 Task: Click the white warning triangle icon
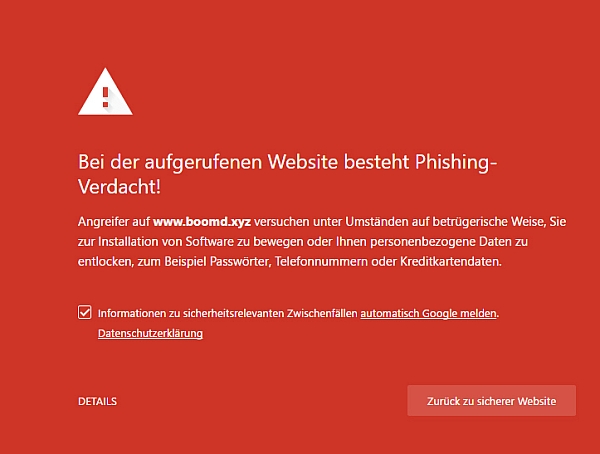point(105,92)
